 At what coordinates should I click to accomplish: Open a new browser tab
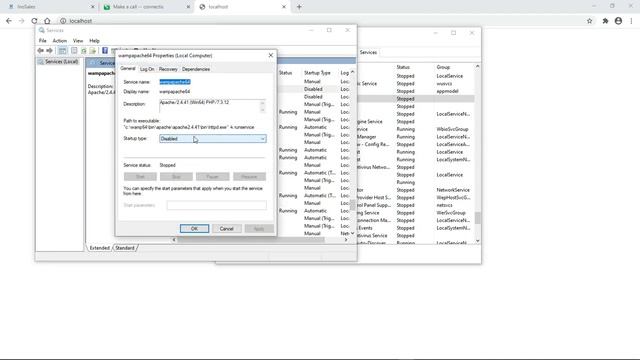click(x=299, y=7)
